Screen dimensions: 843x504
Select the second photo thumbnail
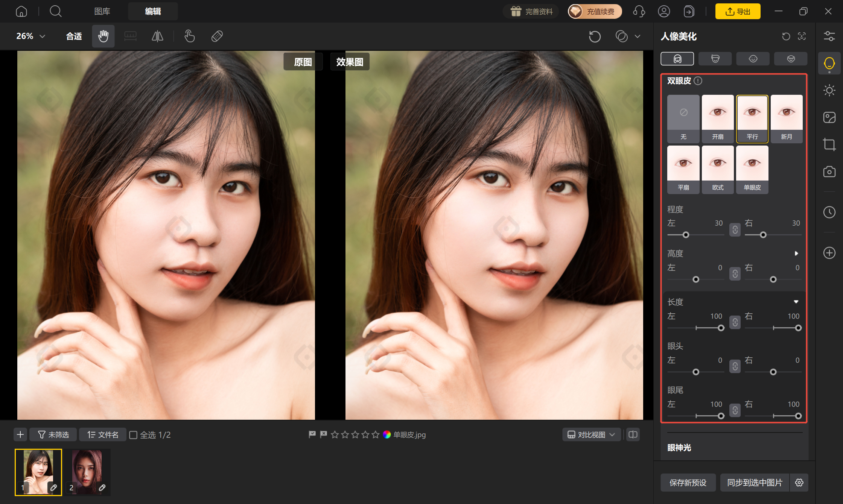(87, 472)
